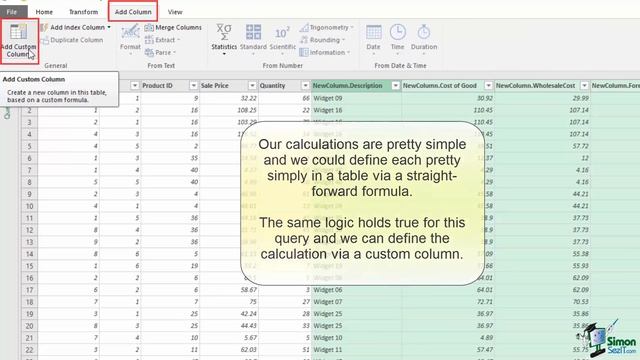Select the Product ID column header
The image size is (640, 360).
pyautogui.click(x=169, y=85)
